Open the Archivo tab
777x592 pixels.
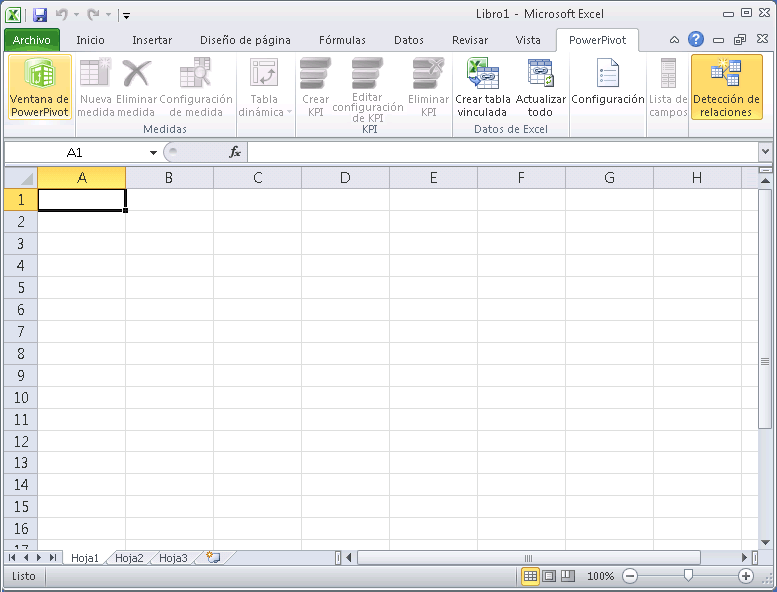pos(32,40)
